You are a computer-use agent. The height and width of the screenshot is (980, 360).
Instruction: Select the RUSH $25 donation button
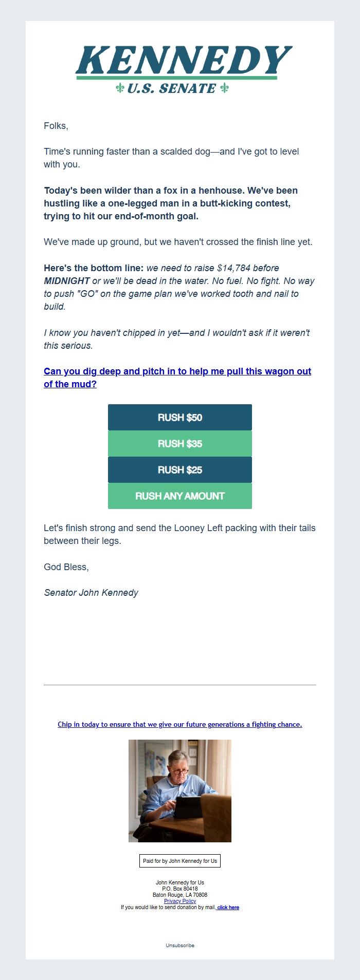coord(180,470)
